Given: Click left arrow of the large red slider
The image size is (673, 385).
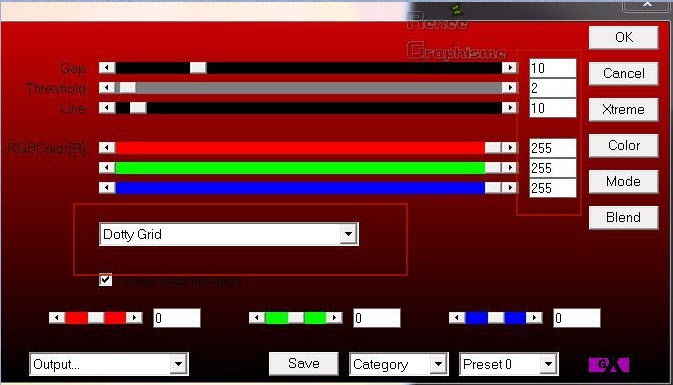Looking at the screenshot, I should point(107,148).
